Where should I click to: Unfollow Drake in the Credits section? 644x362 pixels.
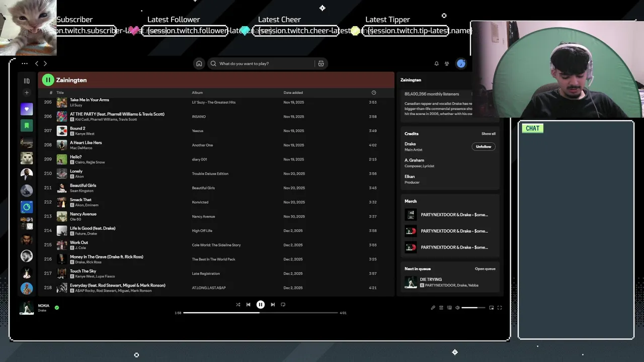pos(484,146)
